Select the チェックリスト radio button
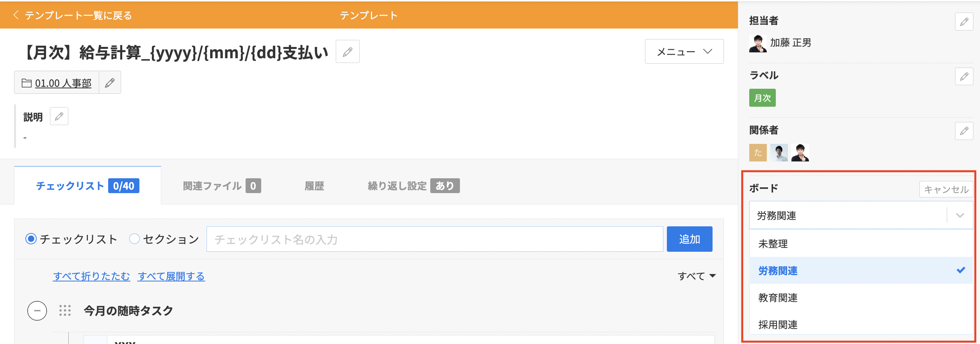Image resolution: width=980 pixels, height=344 pixels. 31,239
